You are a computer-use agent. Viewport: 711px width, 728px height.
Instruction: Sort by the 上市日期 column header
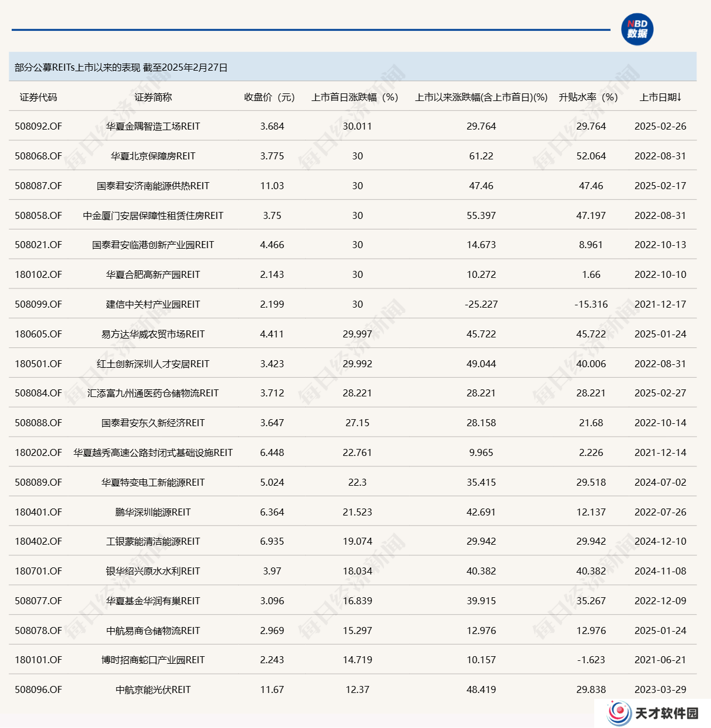[x=660, y=97]
